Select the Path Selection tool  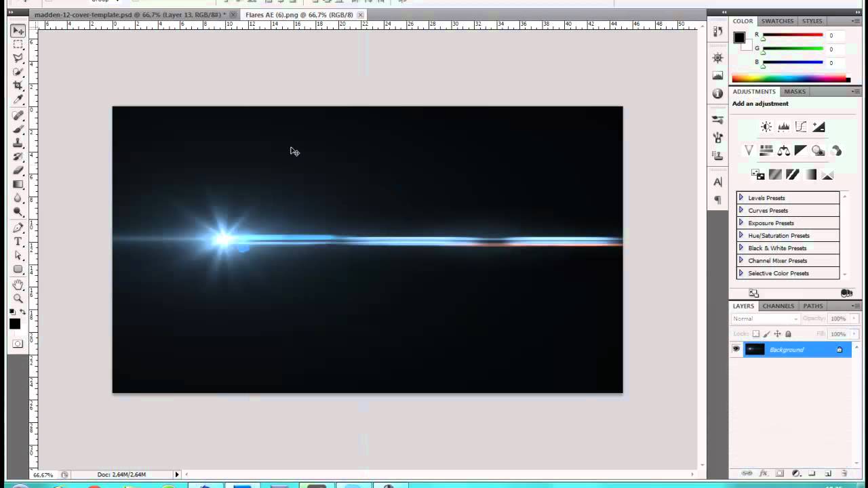[18, 256]
